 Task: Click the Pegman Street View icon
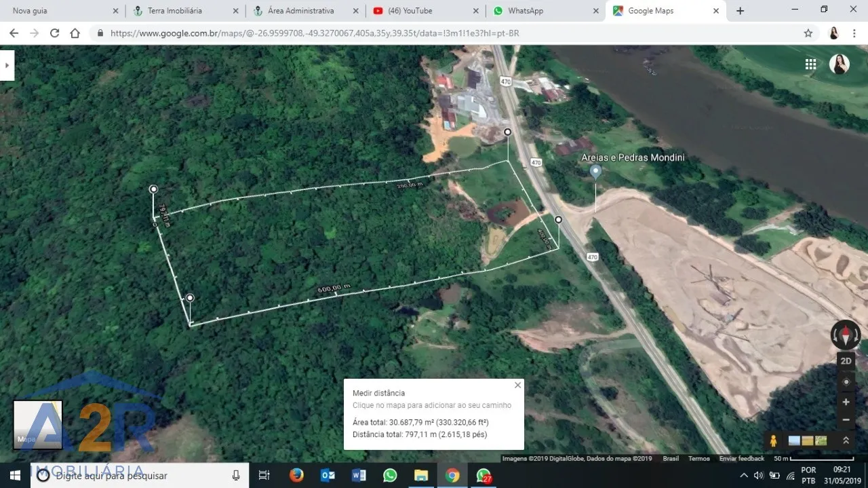point(773,440)
